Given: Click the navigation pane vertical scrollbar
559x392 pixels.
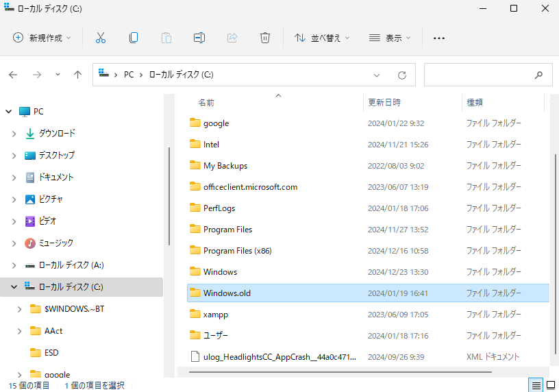Looking at the screenshot, I should point(169,196).
